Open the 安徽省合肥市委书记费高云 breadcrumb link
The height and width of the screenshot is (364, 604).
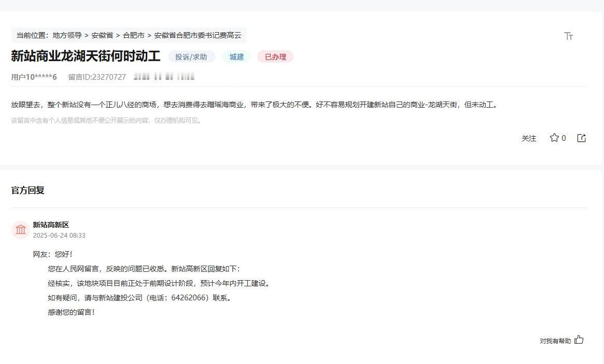coord(198,35)
